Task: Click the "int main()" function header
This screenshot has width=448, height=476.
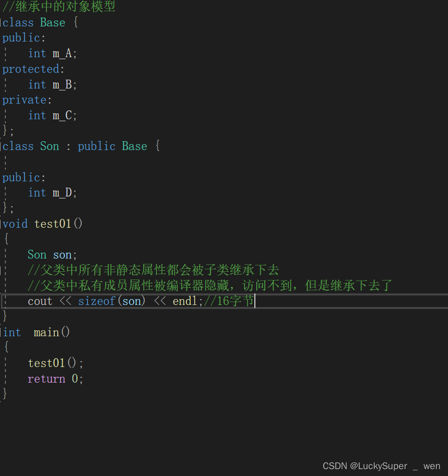Action: click(37, 332)
